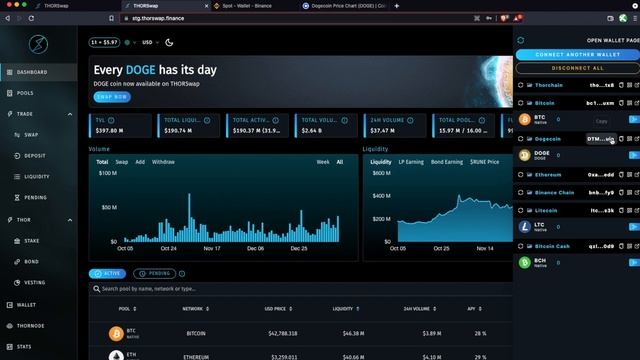This screenshot has width=640, height=360.
Task: Switch volume chart to All
Action: tap(340, 162)
